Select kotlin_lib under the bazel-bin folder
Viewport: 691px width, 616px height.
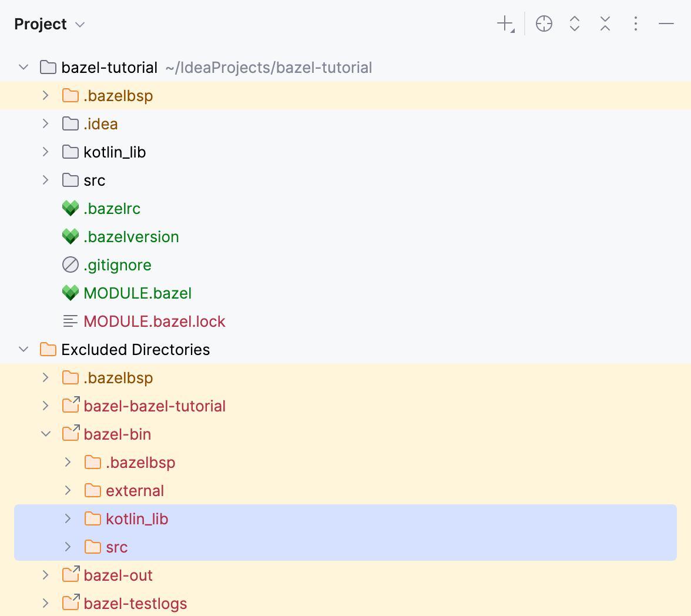137,518
